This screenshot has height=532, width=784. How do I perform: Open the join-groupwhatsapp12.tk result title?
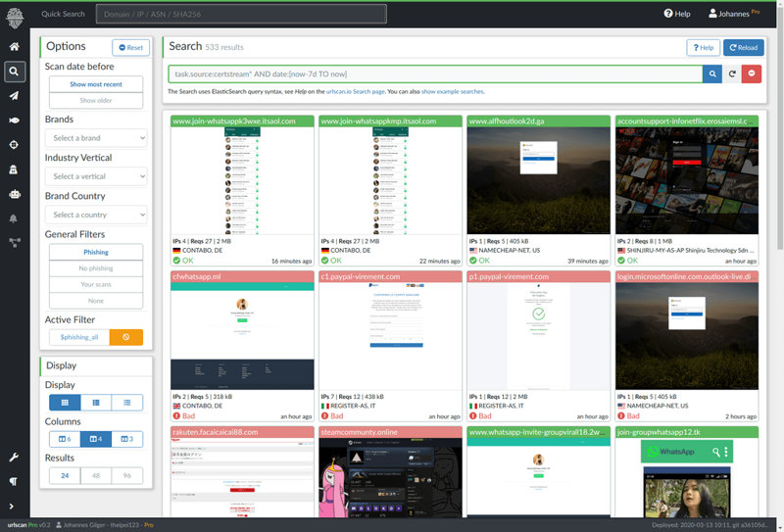(x=659, y=432)
